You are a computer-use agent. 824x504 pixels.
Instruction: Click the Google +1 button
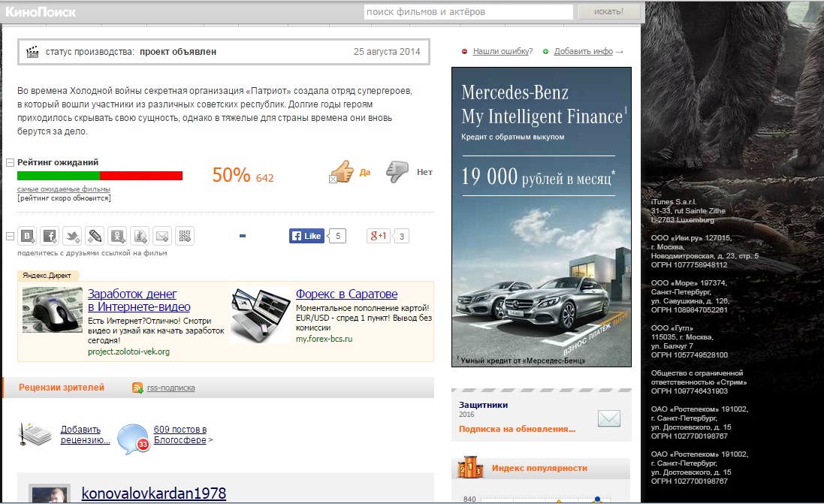tap(379, 236)
